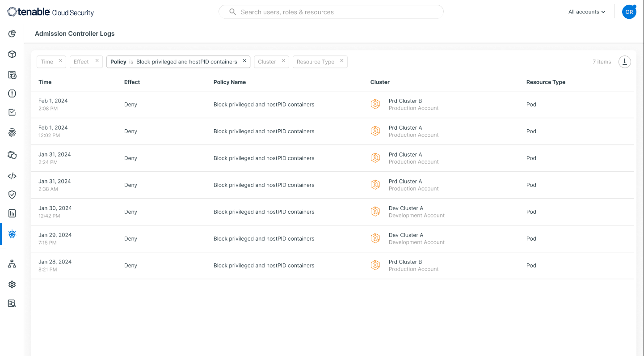
Task: Open the reports bar-chart icon in sidebar
Action: [x=12, y=213]
